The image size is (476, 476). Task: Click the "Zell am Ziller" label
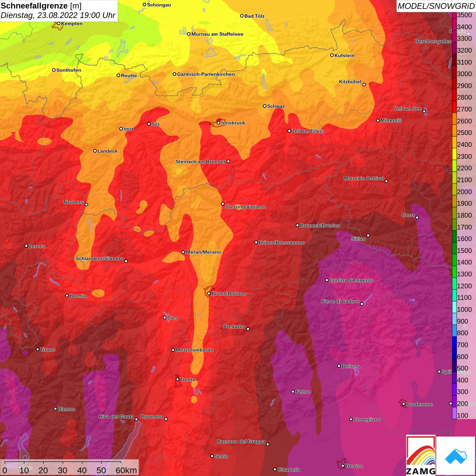pos(307,131)
